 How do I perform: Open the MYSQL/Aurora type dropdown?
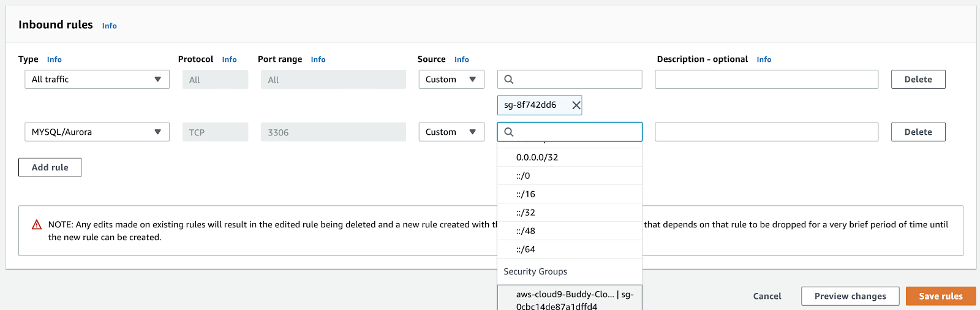click(x=97, y=132)
